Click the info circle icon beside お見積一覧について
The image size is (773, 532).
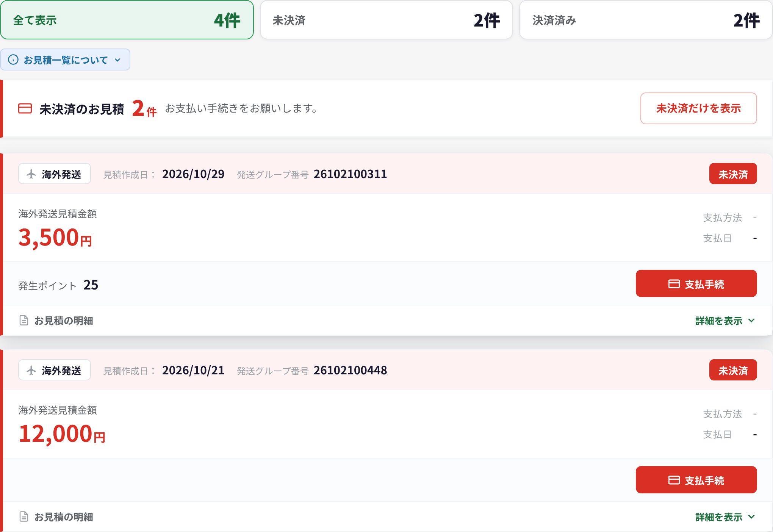tap(13, 59)
